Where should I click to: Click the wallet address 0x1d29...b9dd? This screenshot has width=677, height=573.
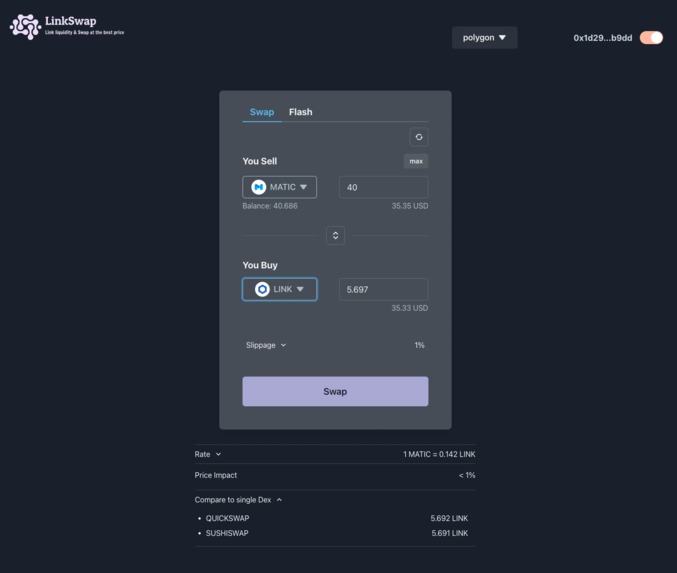pos(603,38)
